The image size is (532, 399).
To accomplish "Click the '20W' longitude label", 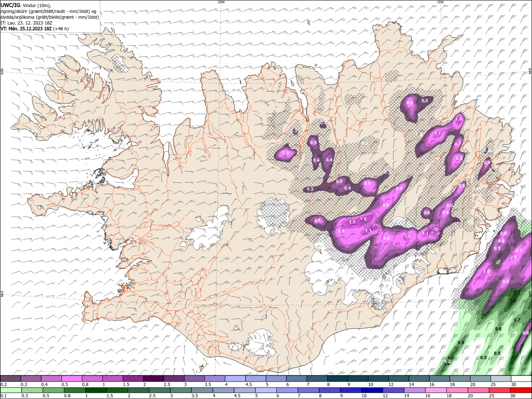I will [222, 2].
